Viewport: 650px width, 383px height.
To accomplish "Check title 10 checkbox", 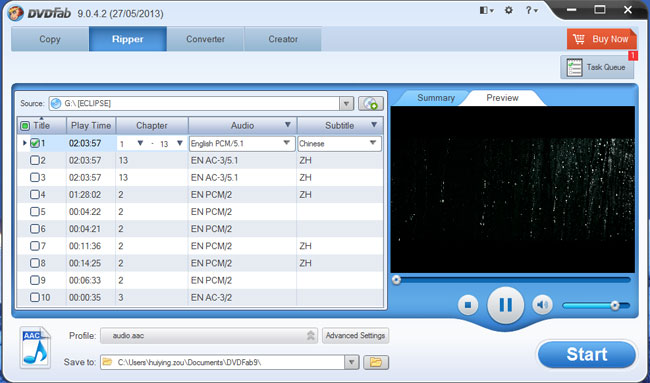I will pyautogui.click(x=35, y=297).
